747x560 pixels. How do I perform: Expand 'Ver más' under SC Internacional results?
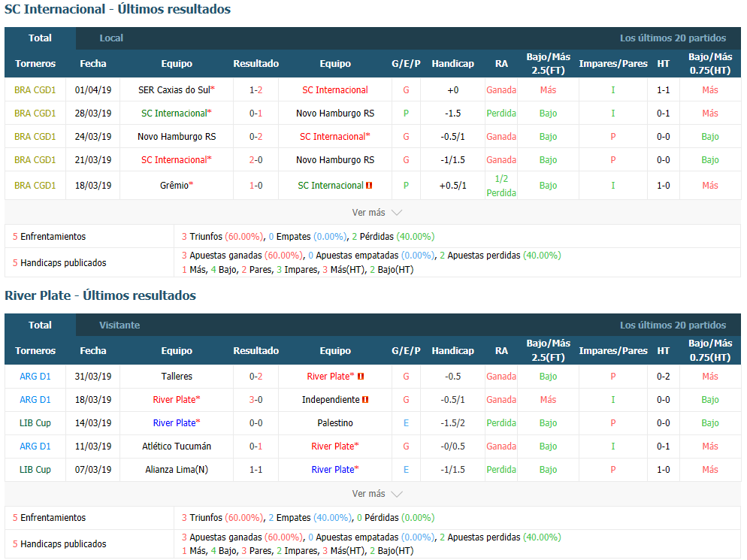(377, 213)
